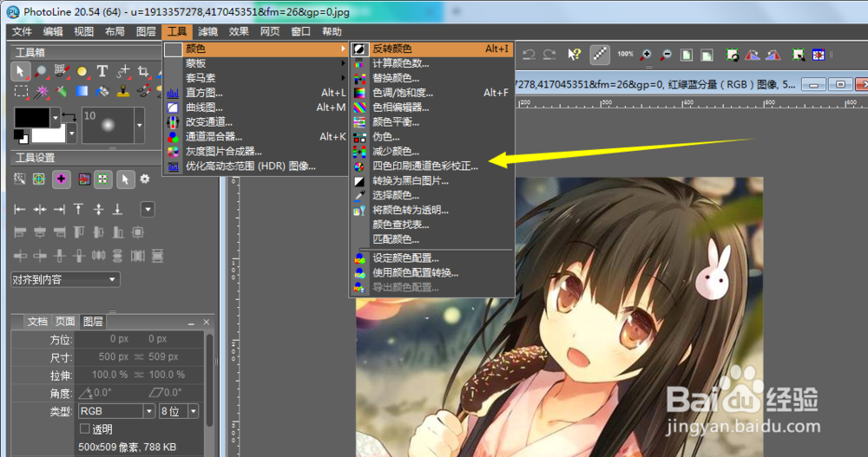Click the crosshair target icon in tool settings

pos(39,179)
